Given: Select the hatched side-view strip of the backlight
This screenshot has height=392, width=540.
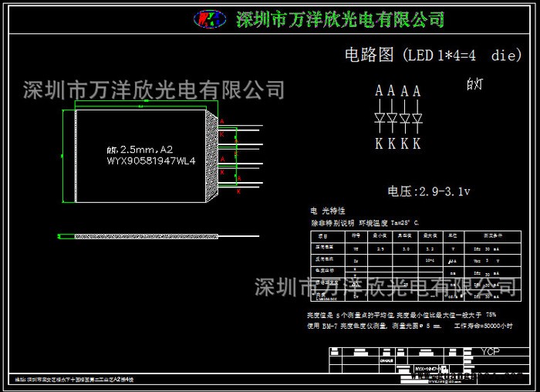Looking at the screenshot, I should [x=147, y=236].
